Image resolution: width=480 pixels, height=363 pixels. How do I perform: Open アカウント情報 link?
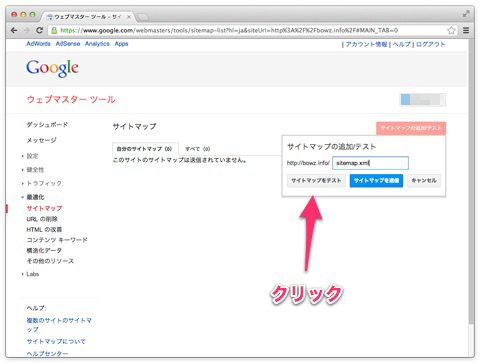pos(366,44)
